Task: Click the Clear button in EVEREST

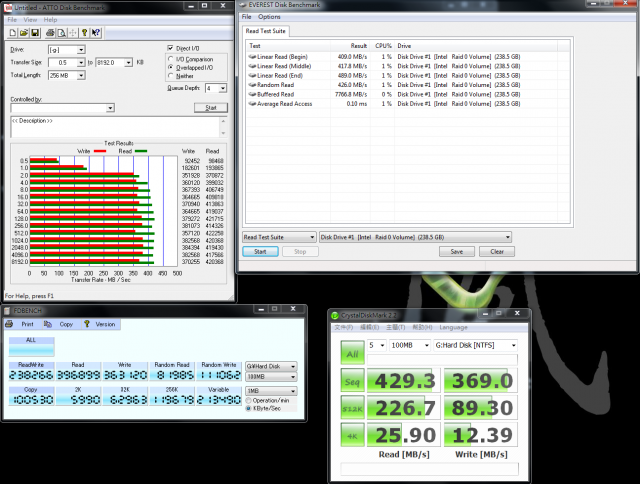Action: (x=497, y=251)
